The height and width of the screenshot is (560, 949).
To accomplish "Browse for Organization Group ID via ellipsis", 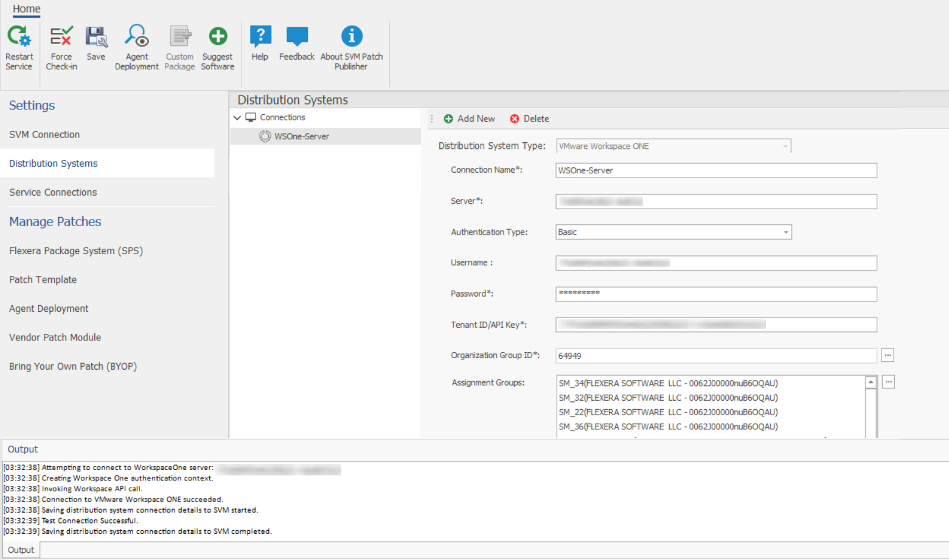I will [888, 356].
